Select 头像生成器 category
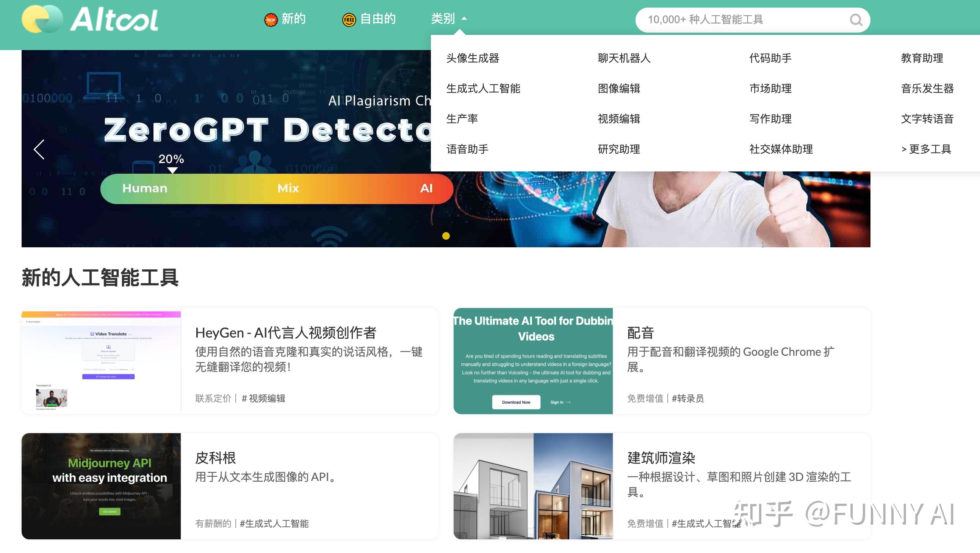 pyautogui.click(x=473, y=58)
